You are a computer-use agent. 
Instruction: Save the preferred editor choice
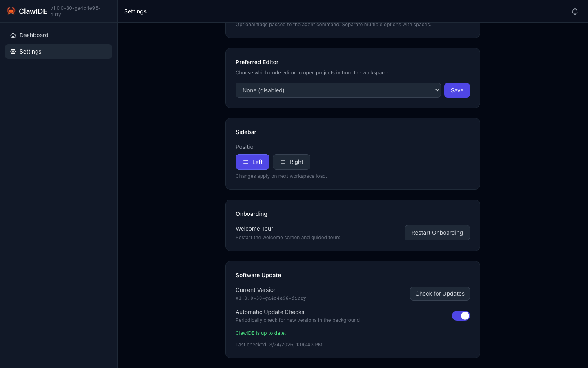[457, 90]
